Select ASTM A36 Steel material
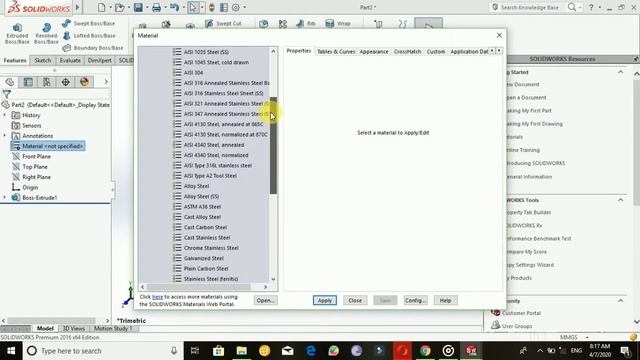Image resolution: width=640 pixels, height=360 pixels. (x=202, y=207)
